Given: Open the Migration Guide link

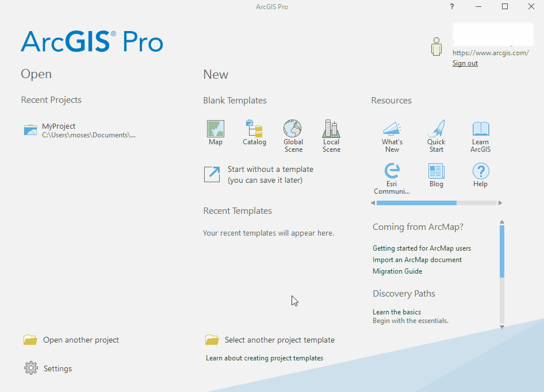Looking at the screenshot, I should [x=397, y=271].
